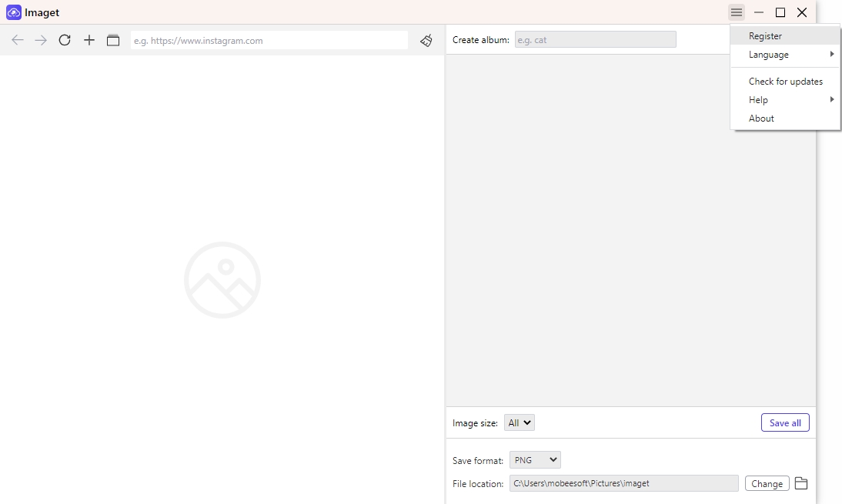Image resolution: width=842 pixels, height=504 pixels.
Task: Open the Help submenu
Action: pos(785,100)
